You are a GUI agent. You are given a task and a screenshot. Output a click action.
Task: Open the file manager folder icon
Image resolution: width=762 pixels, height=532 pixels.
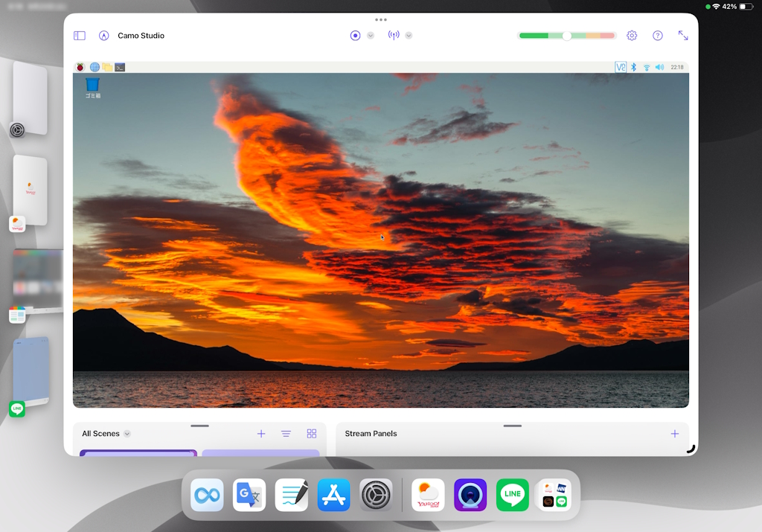tap(107, 67)
